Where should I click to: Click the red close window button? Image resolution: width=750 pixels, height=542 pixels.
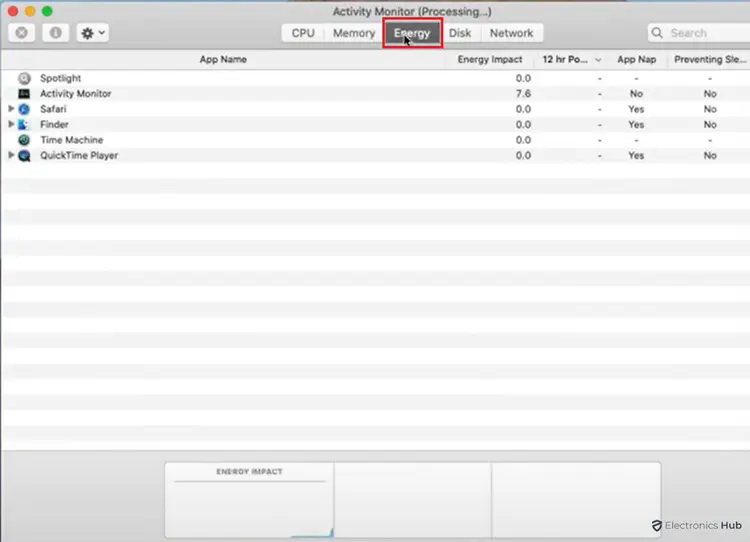point(13,11)
